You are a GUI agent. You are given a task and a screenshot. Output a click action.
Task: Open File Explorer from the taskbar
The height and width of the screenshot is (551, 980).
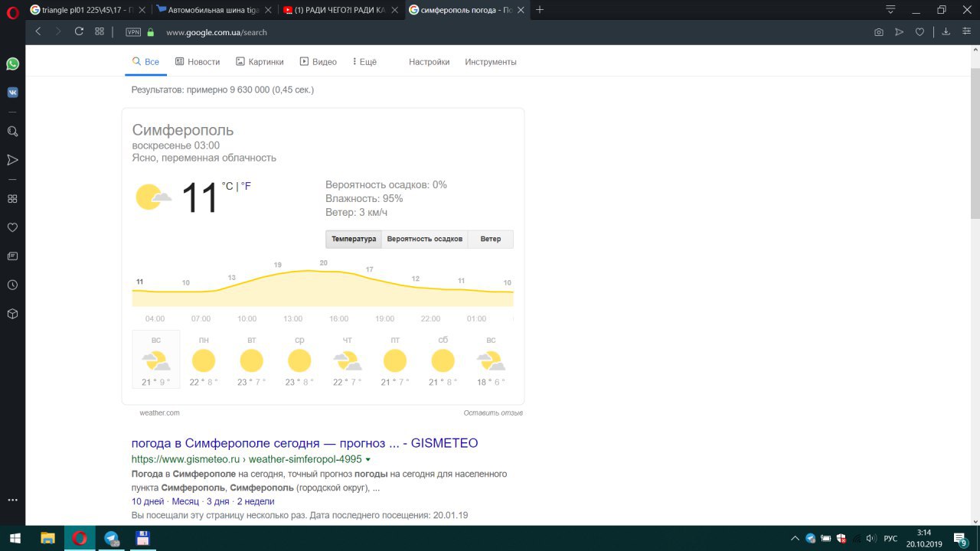pos(47,538)
